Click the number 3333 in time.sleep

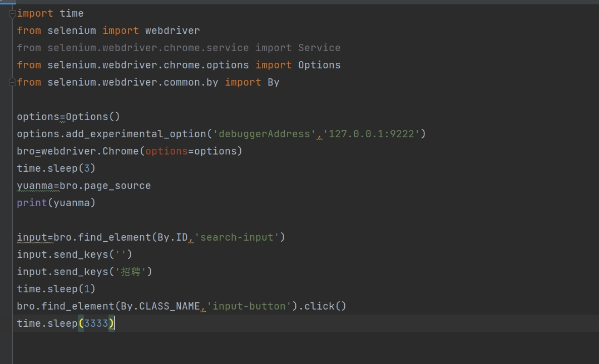(96, 323)
